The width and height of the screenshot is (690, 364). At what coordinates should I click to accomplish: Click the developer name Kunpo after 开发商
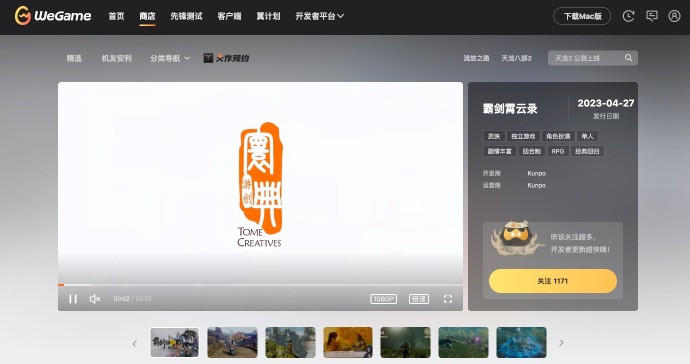click(536, 173)
